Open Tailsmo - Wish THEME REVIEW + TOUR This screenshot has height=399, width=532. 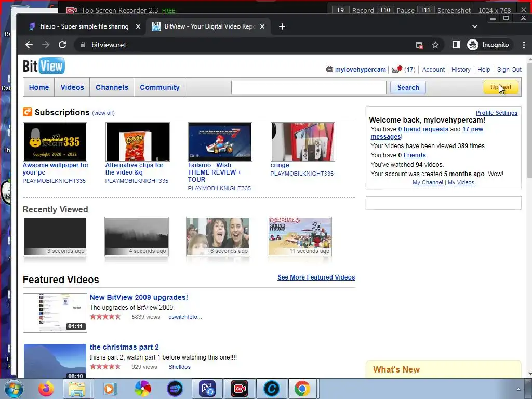[x=215, y=172]
